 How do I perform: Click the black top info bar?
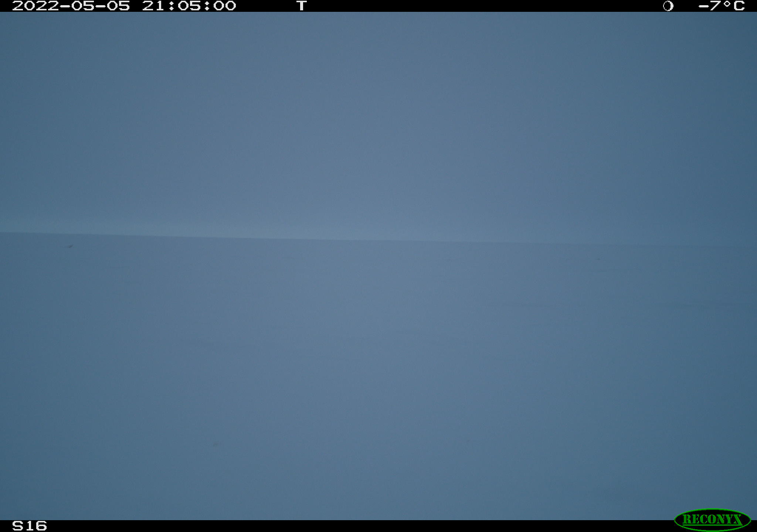tap(378, 6)
